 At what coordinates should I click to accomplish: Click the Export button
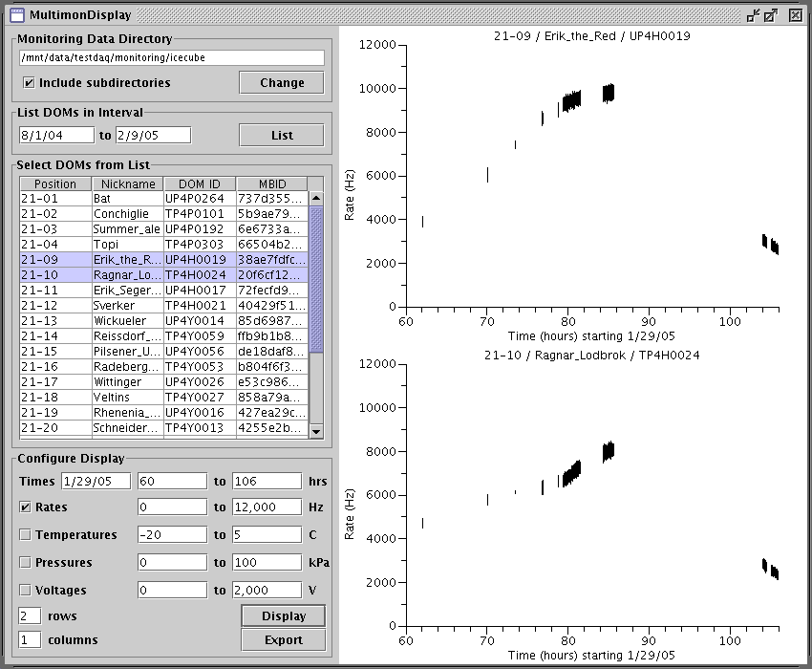[283, 640]
